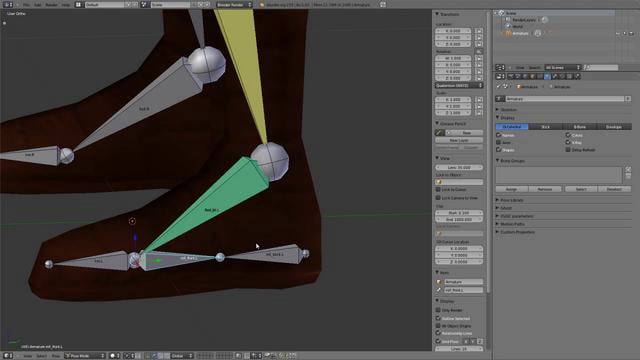Click the outliner editor type icon
This screenshot has width=640, height=360.
pos(500,67)
